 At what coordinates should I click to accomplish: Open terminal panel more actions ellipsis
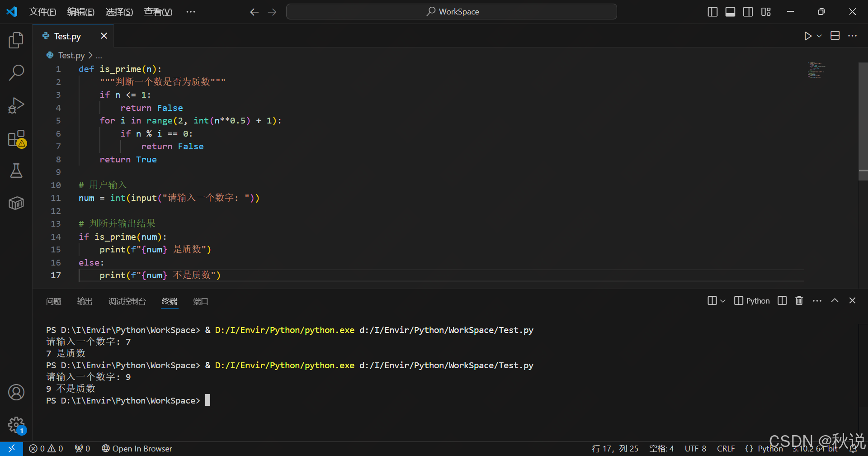[817, 301]
